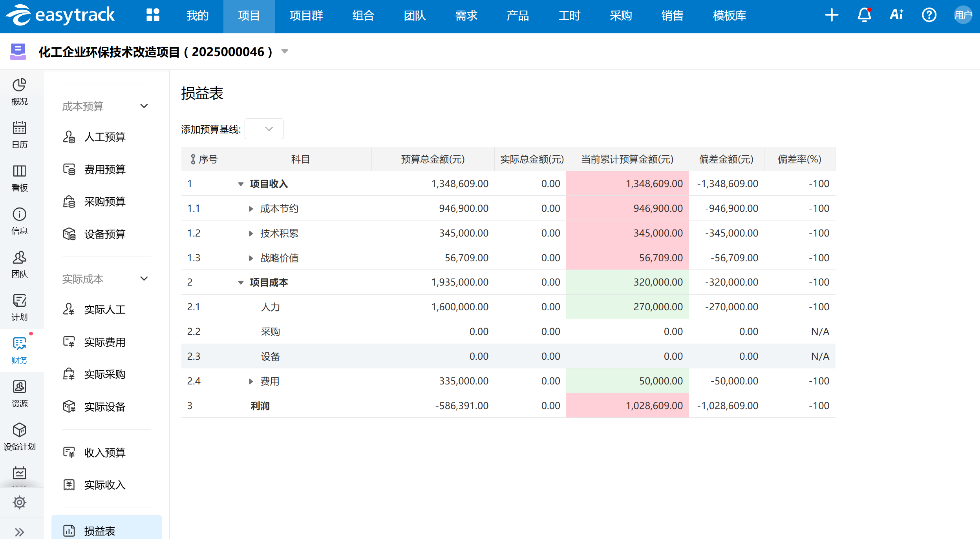Open 实际费用 in side menu
The height and width of the screenshot is (539, 980).
coord(104,342)
